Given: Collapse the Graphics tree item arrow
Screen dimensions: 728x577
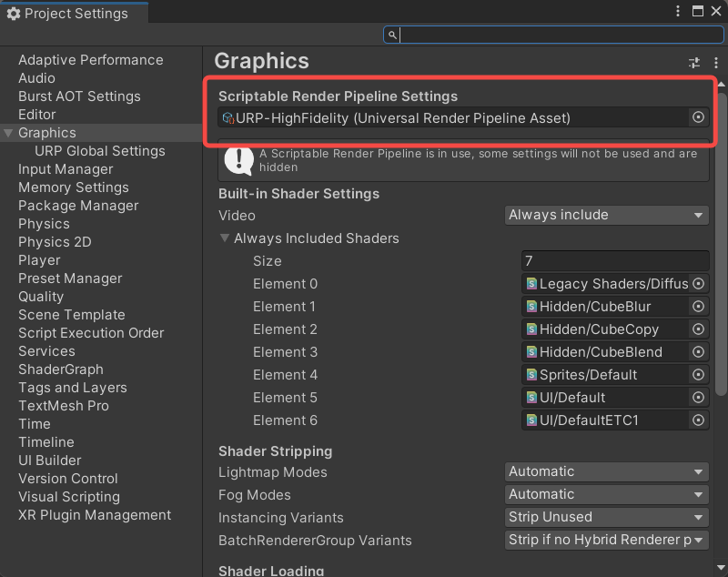Looking at the screenshot, I should [9, 133].
